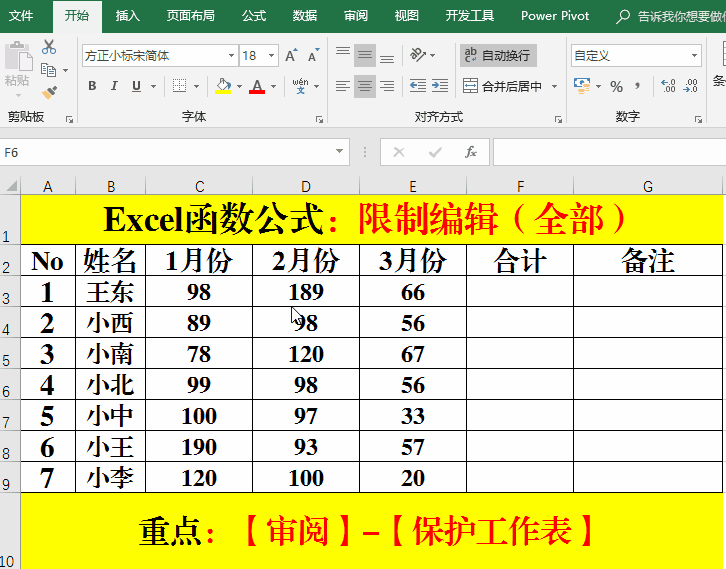Click the 合并后居中 button
Screen dimensions: 726x569
(503, 86)
